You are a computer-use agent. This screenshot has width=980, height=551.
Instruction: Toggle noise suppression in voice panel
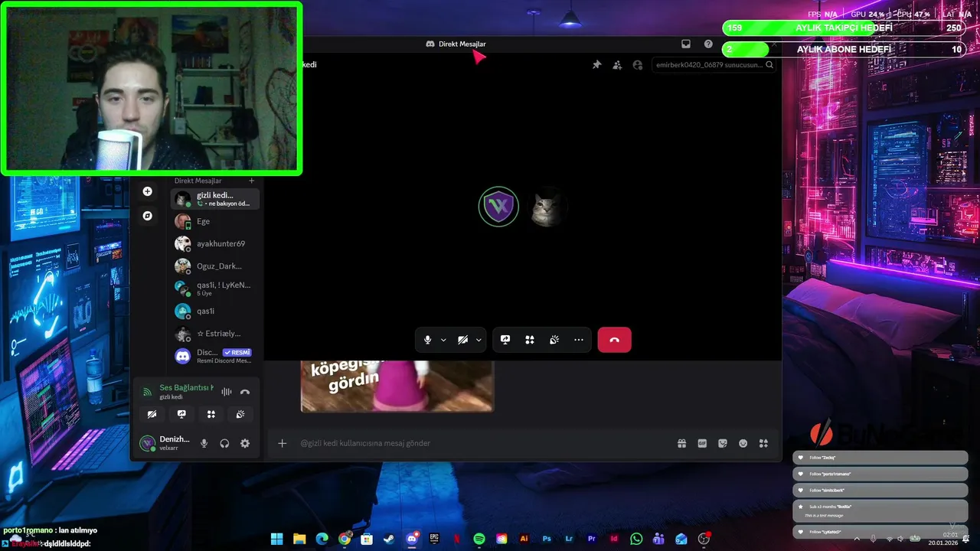tap(227, 392)
